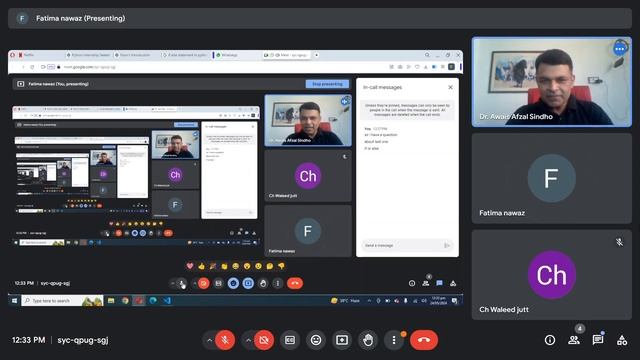This screenshot has height=360, width=640.
Task: Expand audio settings chevron beside mic button
Action: tap(209, 340)
